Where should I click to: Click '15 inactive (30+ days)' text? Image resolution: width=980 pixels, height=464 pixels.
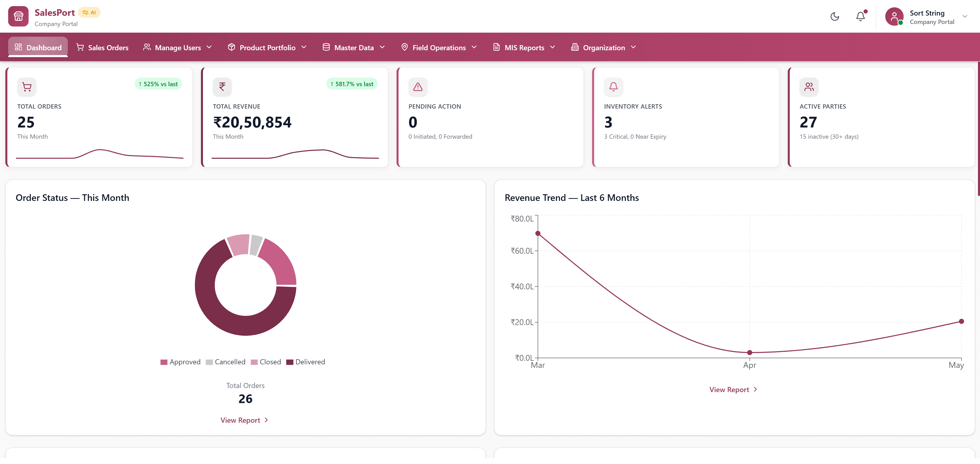point(829,137)
